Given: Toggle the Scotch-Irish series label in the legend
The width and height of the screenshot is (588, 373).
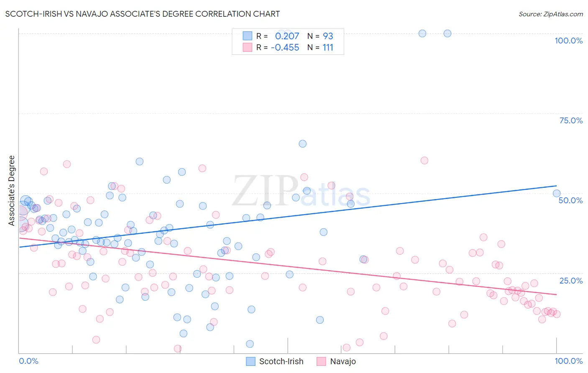Looking at the screenshot, I should click(x=281, y=361).
